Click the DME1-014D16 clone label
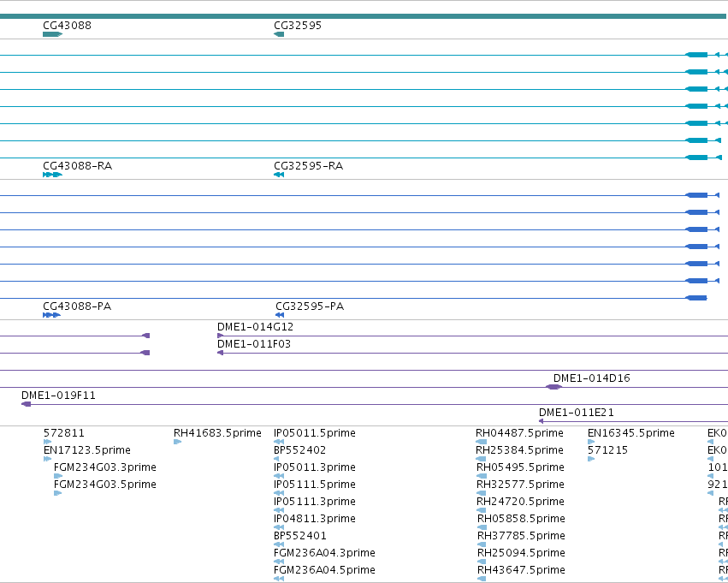The width and height of the screenshot is (728, 583). 591,378
